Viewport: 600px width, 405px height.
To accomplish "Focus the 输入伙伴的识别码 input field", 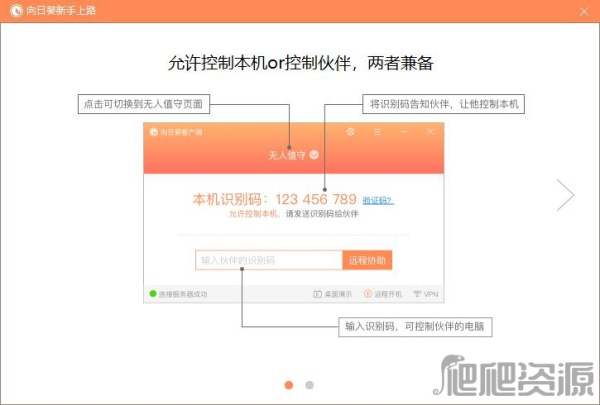I will point(269,260).
